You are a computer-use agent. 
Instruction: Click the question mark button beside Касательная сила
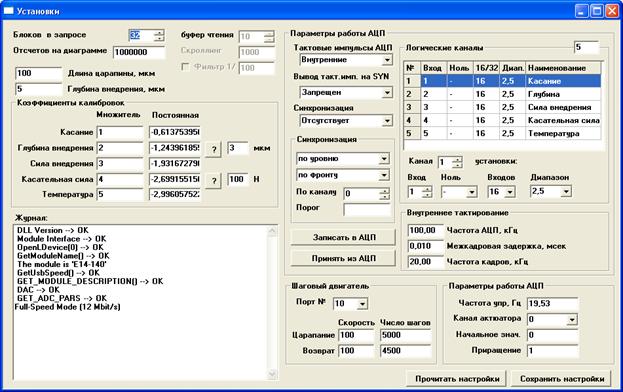coord(214,181)
